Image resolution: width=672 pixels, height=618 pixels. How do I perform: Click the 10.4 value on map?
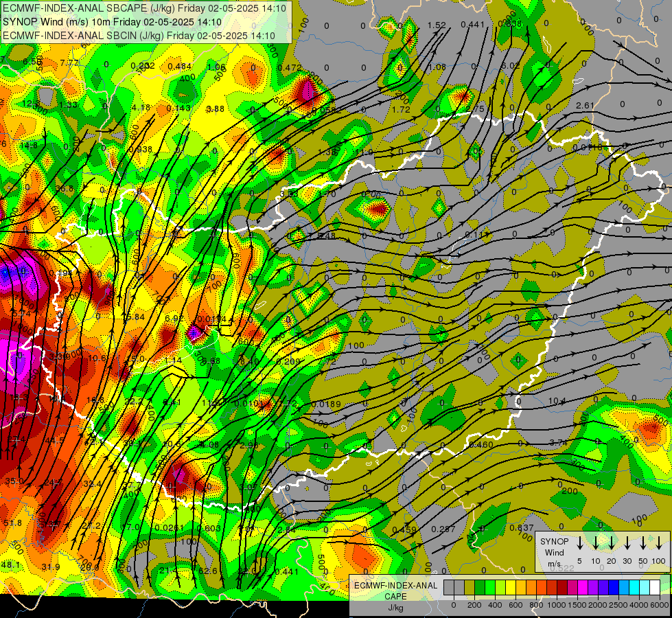tap(557, 401)
